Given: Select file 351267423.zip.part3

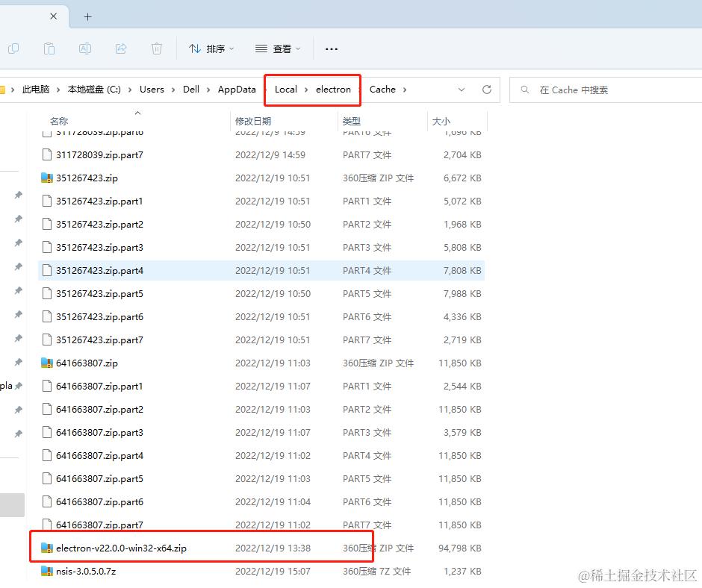Looking at the screenshot, I should coord(261,248).
